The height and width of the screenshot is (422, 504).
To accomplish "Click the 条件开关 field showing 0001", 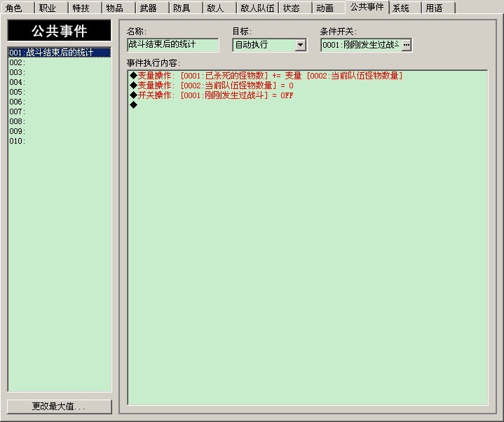I will (361, 45).
